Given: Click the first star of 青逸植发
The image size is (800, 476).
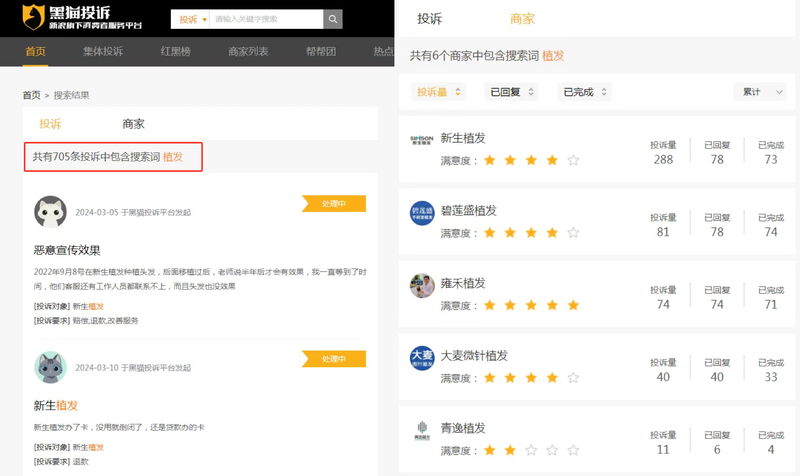Looking at the screenshot, I should pos(490,450).
